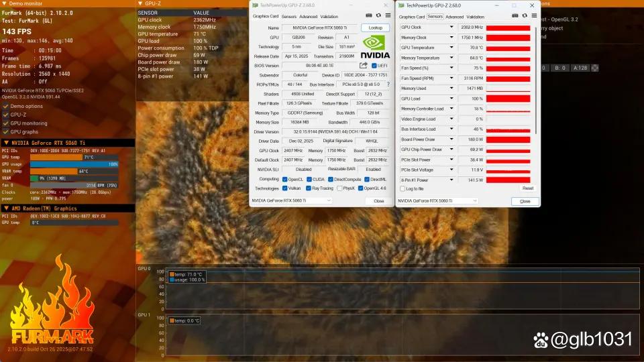Open Validation tab in left GPU-Z window

tap(329, 16)
